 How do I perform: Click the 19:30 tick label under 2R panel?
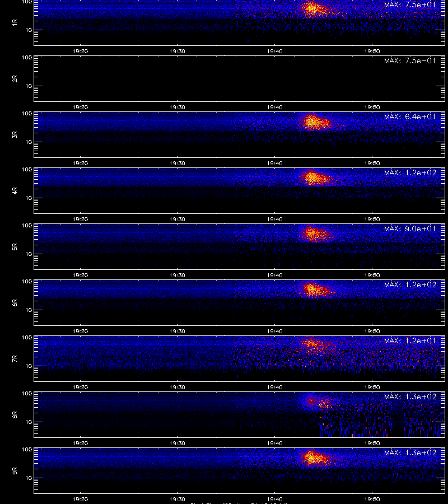click(x=178, y=108)
